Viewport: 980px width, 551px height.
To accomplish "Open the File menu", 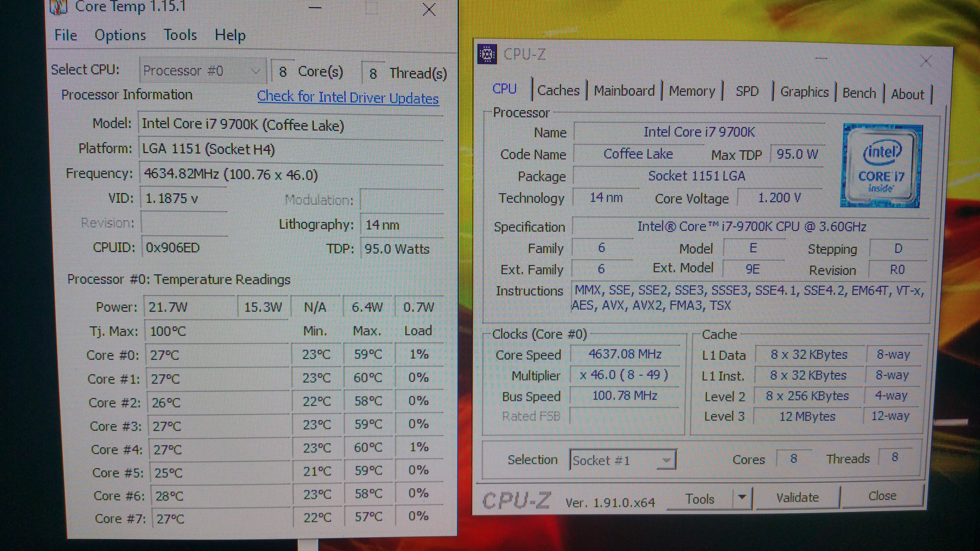I will pyautogui.click(x=65, y=35).
